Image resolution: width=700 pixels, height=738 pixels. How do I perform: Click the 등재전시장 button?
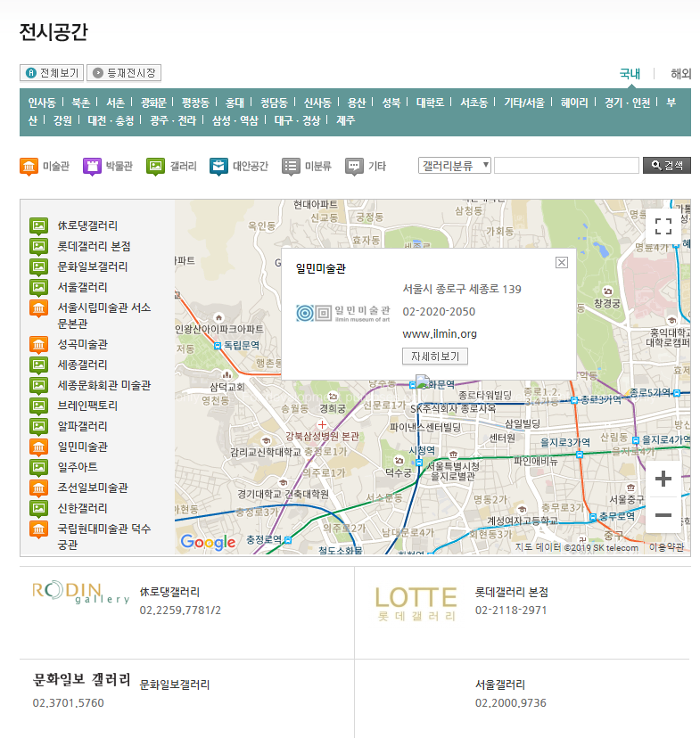(124, 73)
